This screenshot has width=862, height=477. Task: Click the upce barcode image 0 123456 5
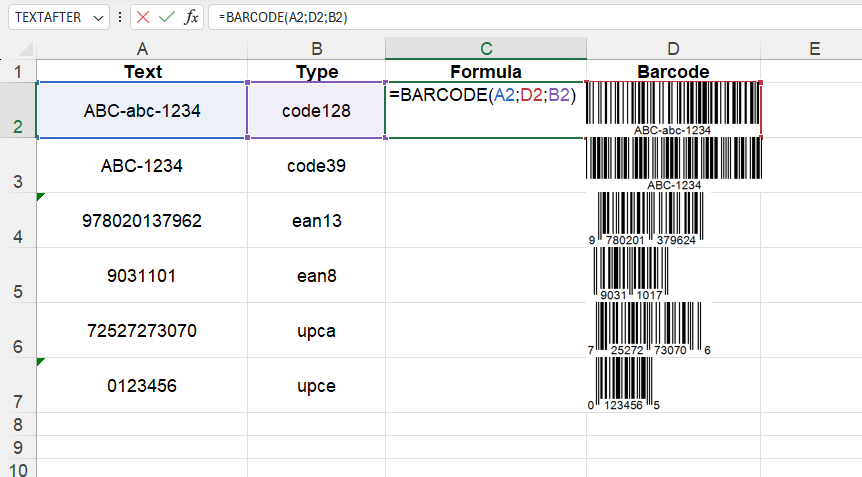pyautogui.click(x=623, y=384)
